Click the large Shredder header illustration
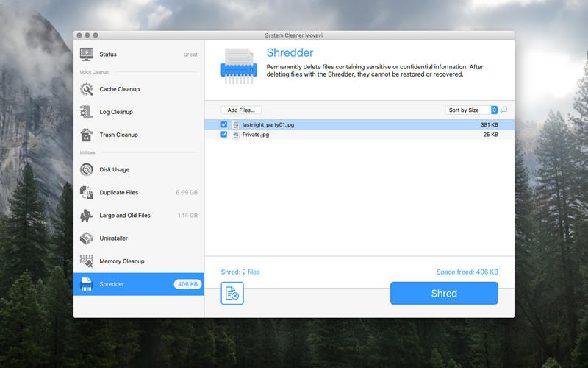Image resolution: width=588 pixels, height=368 pixels. point(239,66)
